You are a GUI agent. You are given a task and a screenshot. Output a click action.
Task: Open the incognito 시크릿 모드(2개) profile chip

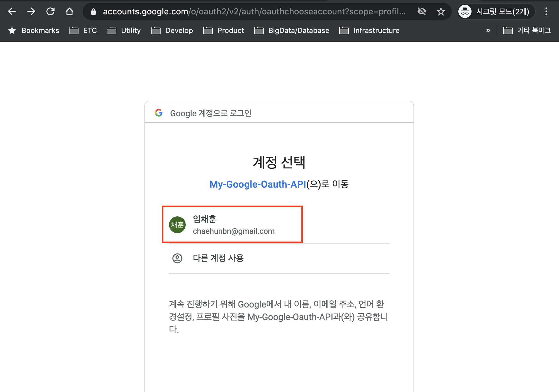[x=496, y=11]
